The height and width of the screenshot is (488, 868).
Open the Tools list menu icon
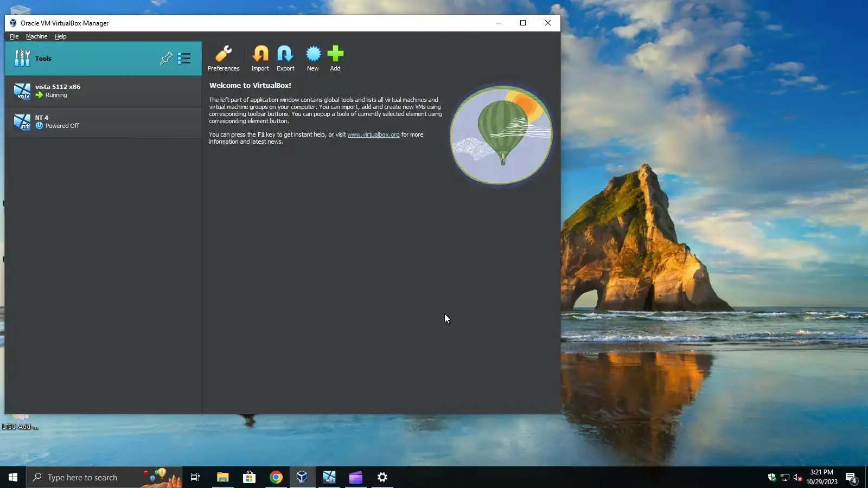pos(184,59)
